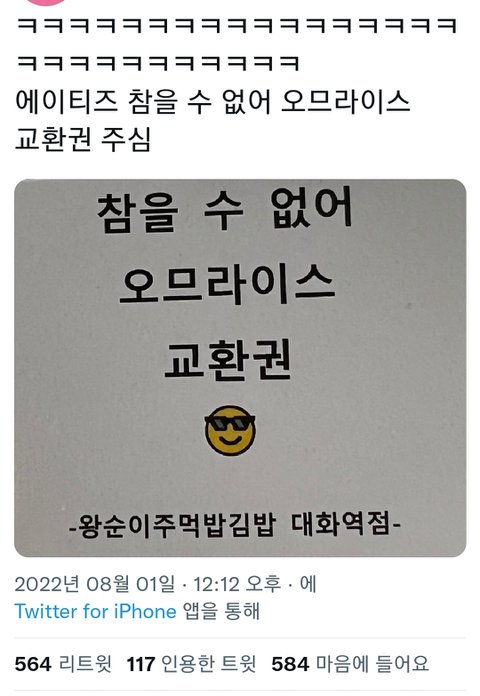
Task: Open the attached coupon photo
Action: click(x=240, y=368)
